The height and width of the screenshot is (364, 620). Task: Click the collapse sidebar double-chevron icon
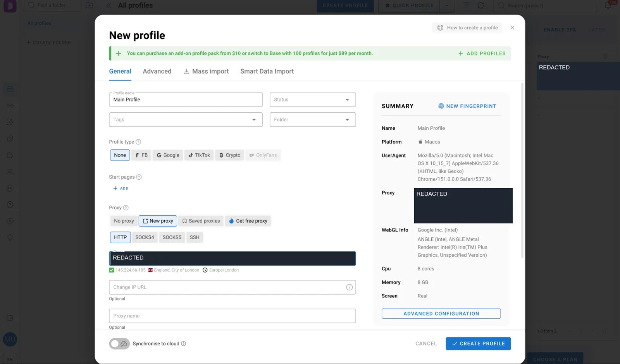(x=108, y=5)
